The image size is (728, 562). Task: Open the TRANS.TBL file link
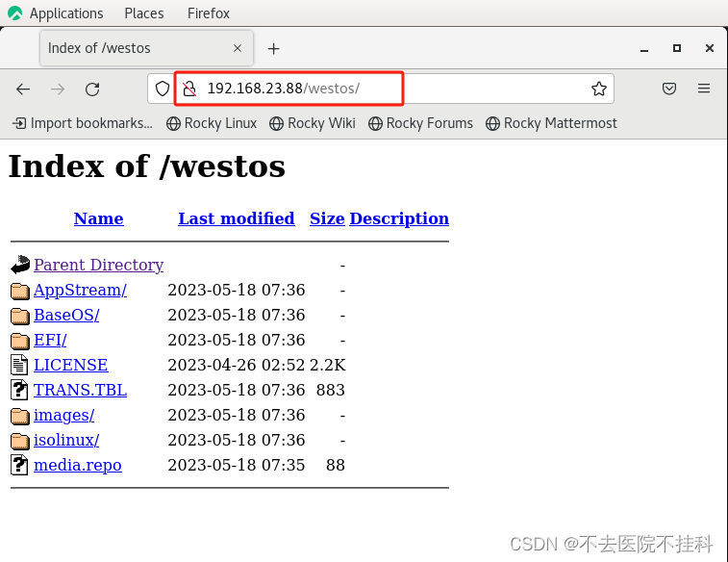pyautogui.click(x=81, y=390)
